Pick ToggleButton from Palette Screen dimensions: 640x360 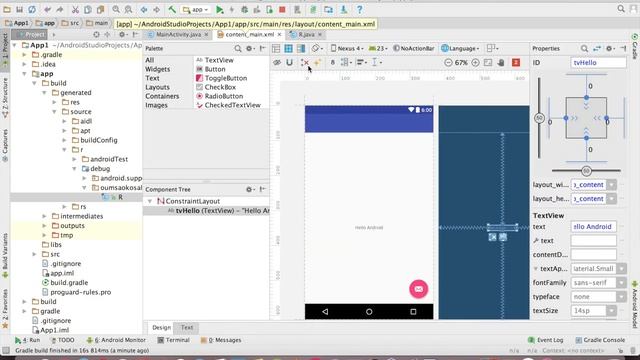[x=222, y=78]
